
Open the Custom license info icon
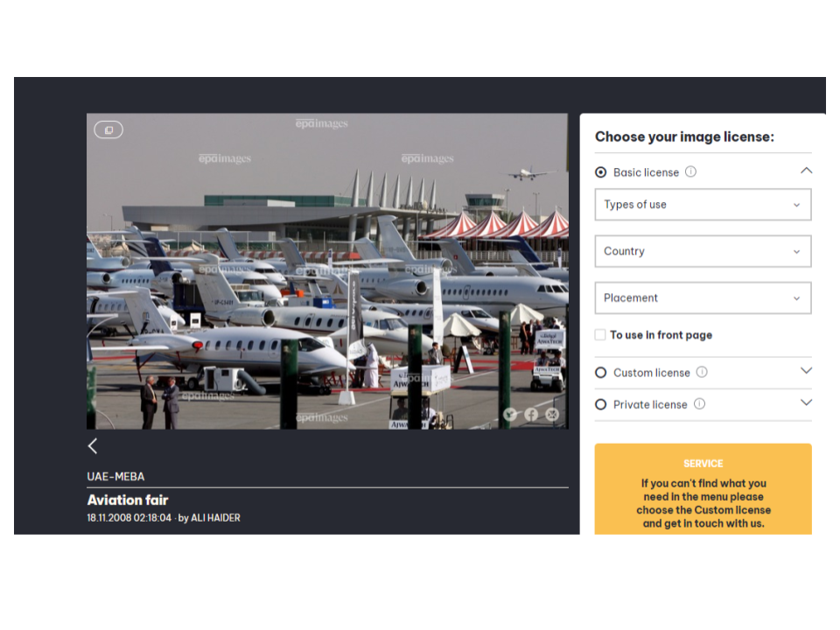click(x=702, y=372)
